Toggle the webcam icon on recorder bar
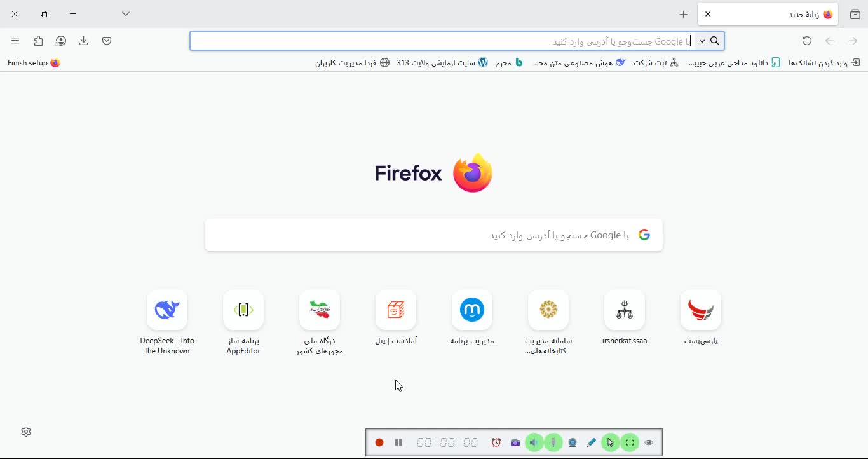868x459 pixels. point(573,442)
